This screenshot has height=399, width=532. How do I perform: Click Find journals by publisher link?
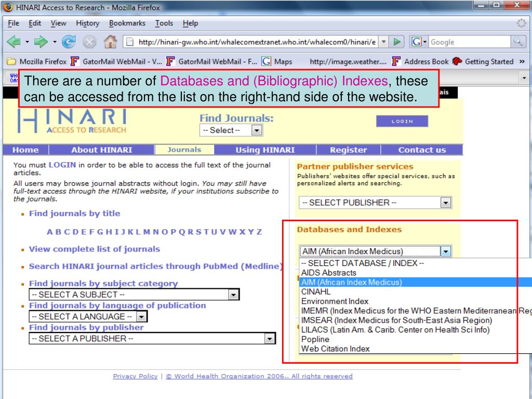[86, 327]
